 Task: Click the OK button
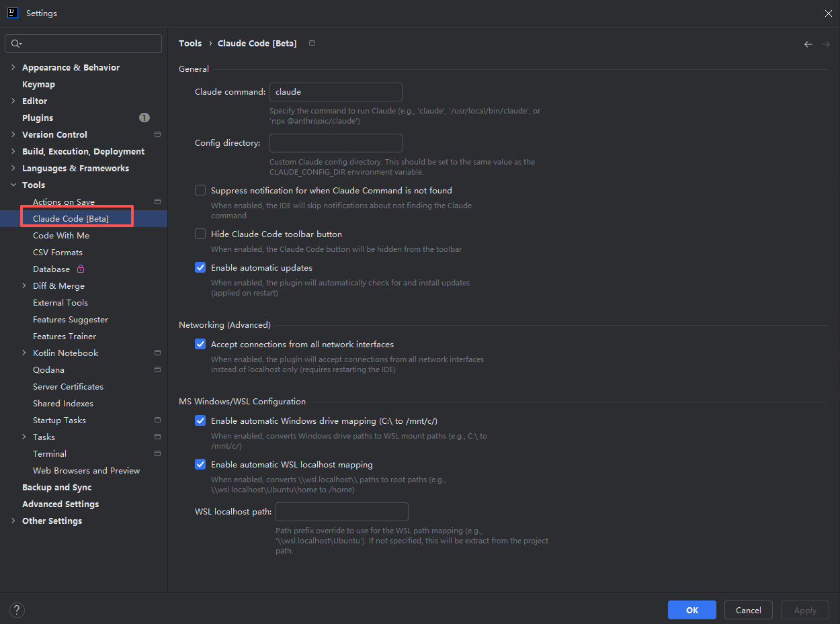point(692,610)
